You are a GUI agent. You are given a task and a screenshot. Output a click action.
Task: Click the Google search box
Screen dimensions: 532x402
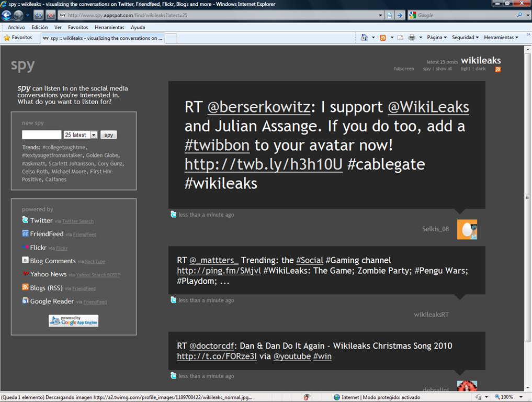(x=466, y=15)
